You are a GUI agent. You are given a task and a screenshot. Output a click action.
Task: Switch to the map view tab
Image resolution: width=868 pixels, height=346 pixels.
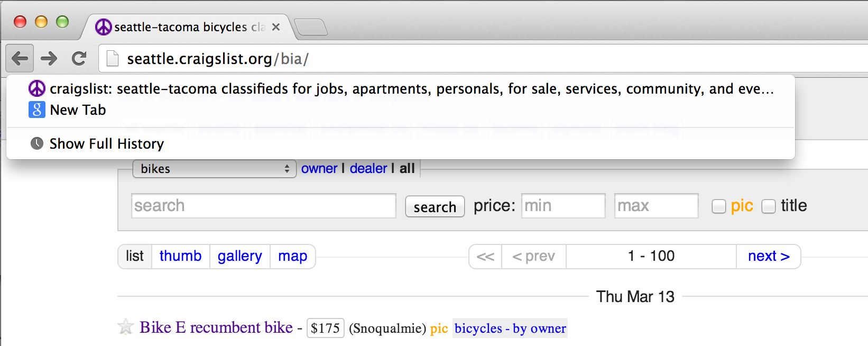pos(292,256)
